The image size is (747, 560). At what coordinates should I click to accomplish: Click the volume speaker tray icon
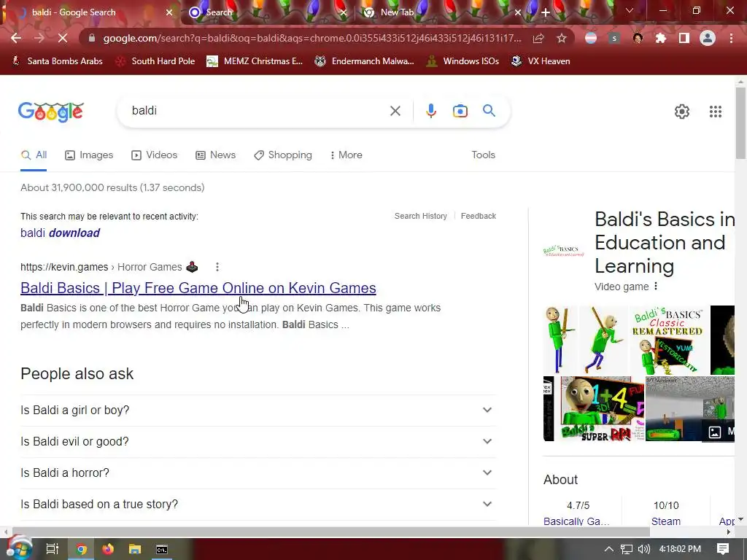[643, 549]
